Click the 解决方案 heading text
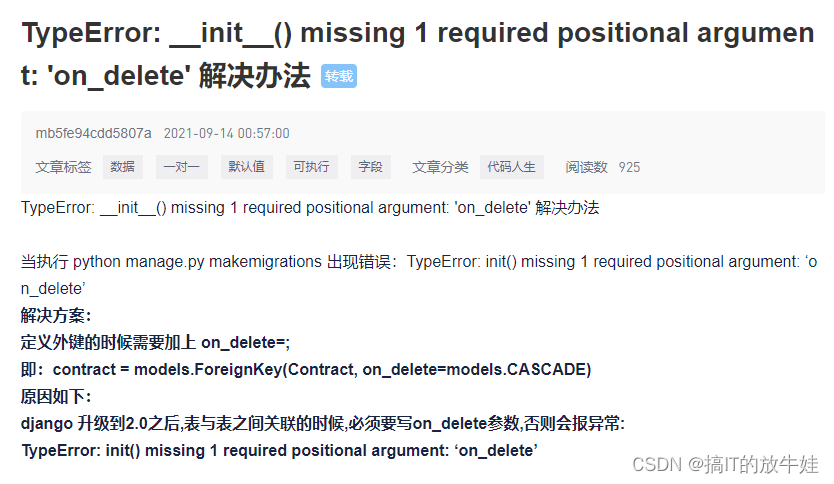 56,315
